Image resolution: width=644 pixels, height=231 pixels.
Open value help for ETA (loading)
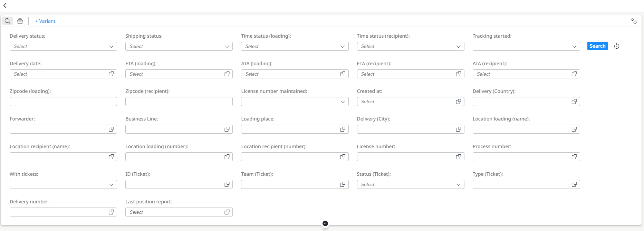click(227, 74)
